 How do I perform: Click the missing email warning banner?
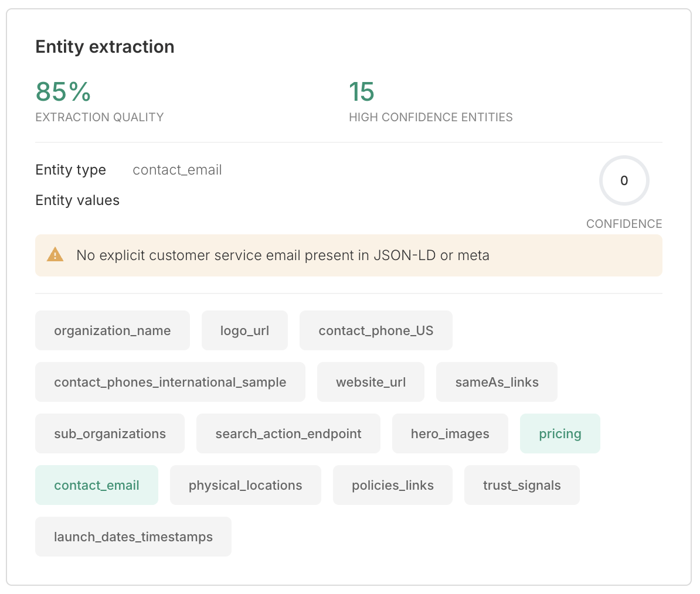pos(349,255)
